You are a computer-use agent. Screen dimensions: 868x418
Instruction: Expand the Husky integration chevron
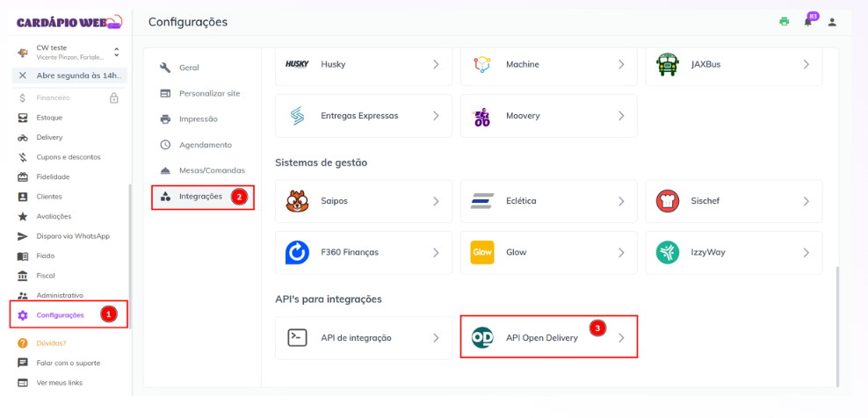click(437, 64)
